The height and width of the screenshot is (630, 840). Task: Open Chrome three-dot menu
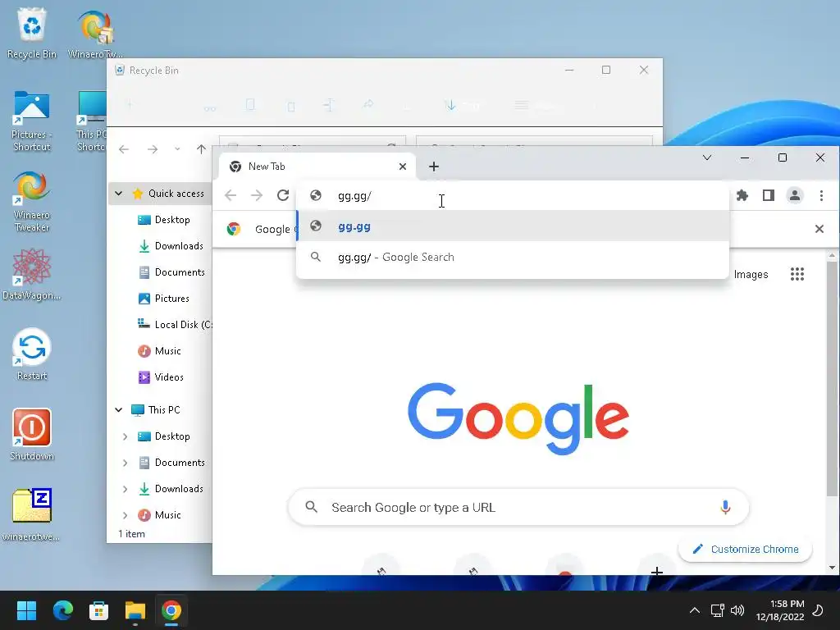pyautogui.click(x=821, y=195)
